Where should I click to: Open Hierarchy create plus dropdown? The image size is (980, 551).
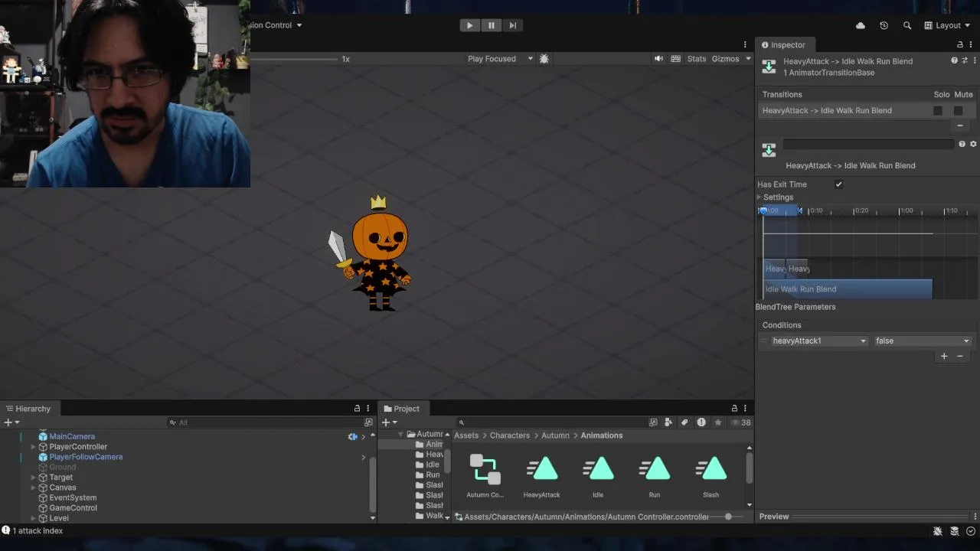pos(11,422)
